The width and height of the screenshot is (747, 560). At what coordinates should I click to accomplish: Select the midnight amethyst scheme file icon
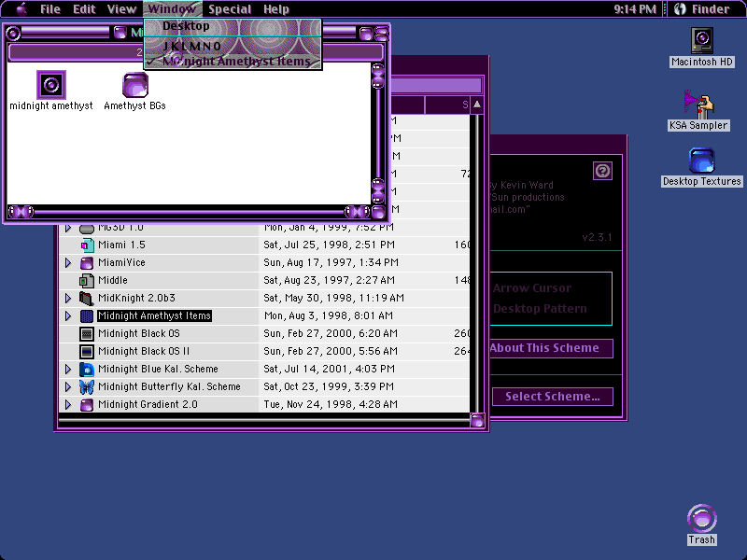(x=51, y=85)
